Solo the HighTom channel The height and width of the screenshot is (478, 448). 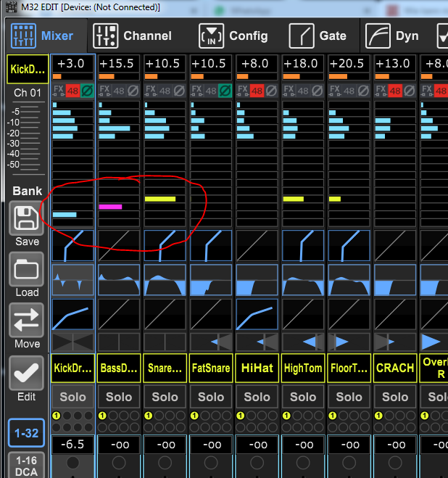click(303, 397)
